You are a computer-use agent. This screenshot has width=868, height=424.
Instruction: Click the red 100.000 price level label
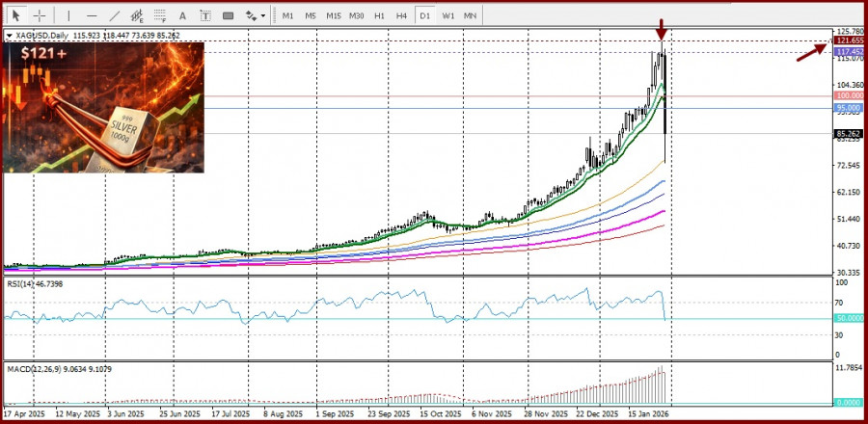849,96
